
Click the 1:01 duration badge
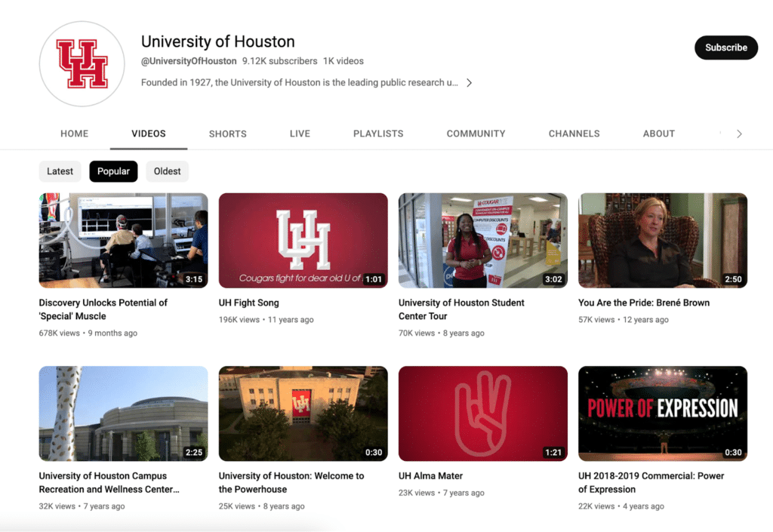374,279
